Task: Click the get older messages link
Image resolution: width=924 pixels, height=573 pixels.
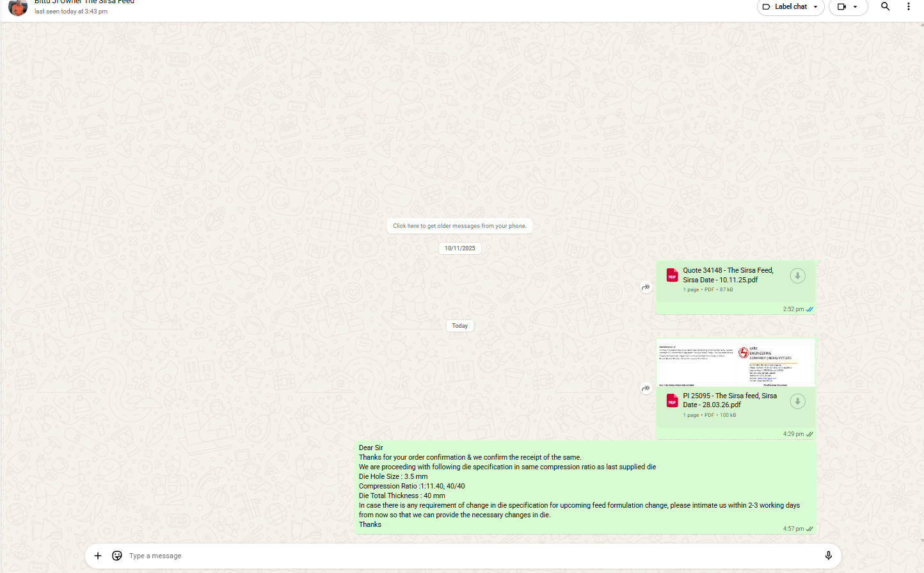Action: coord(459,226)
